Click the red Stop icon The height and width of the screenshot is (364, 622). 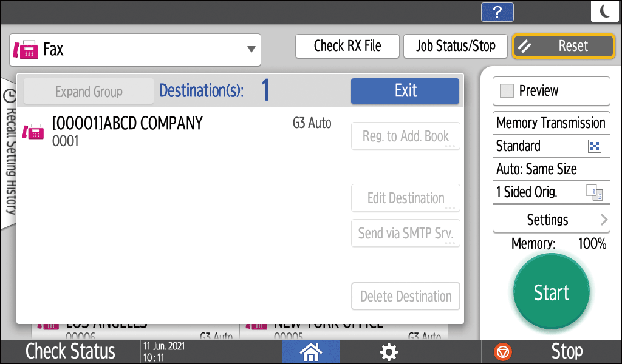(x=504, y=351)
